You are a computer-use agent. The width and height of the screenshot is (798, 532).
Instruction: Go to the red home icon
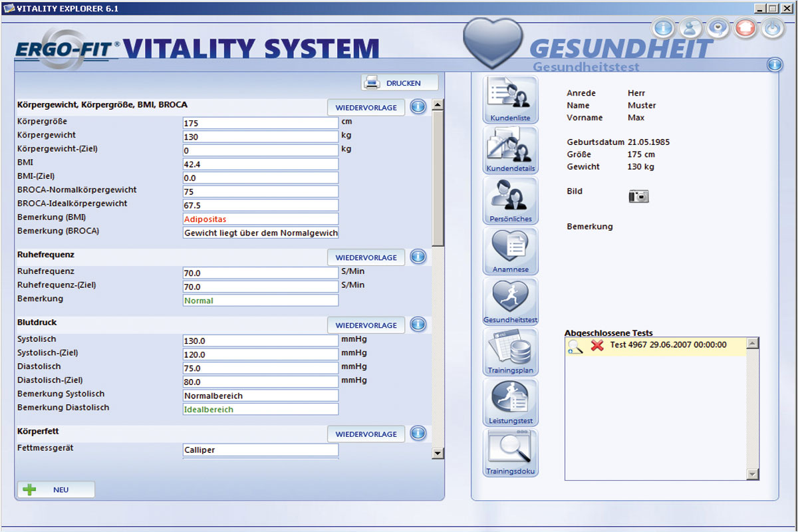tap(745, 29)
